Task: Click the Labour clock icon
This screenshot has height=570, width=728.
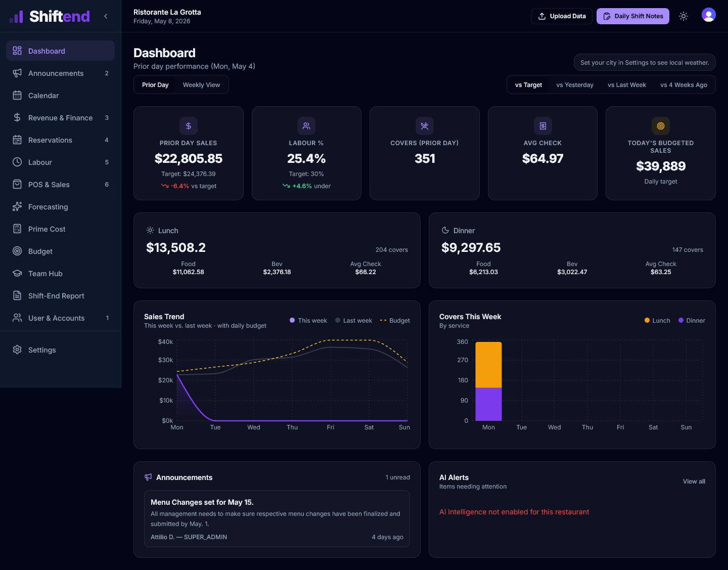Action: tap(17, 162)
